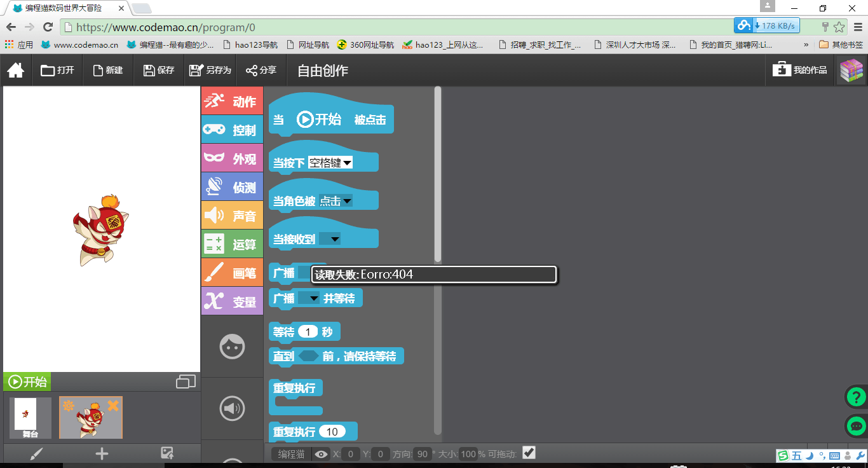868x468 pixels.
Task: Open an existing project with 打开
Action: (x=58, y=70)
